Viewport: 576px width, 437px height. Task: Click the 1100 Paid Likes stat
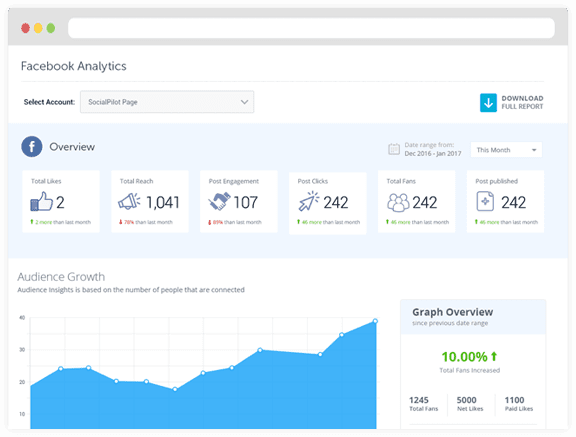click(x=518, y=404)
